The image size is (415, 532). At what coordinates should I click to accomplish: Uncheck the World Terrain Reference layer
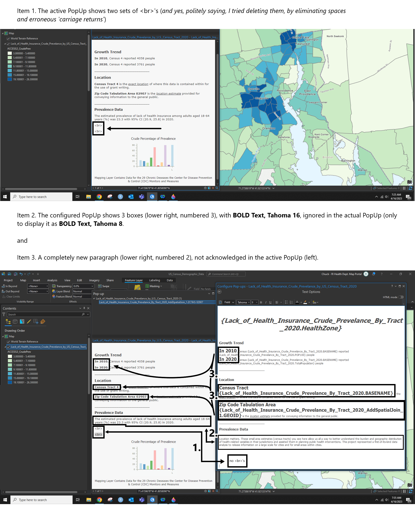[8, 342]
